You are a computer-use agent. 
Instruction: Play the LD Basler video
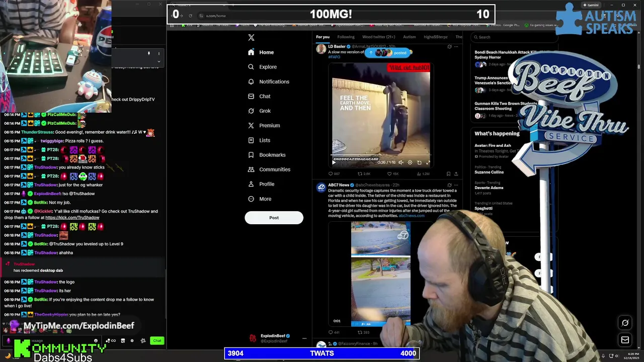(334, 162)
